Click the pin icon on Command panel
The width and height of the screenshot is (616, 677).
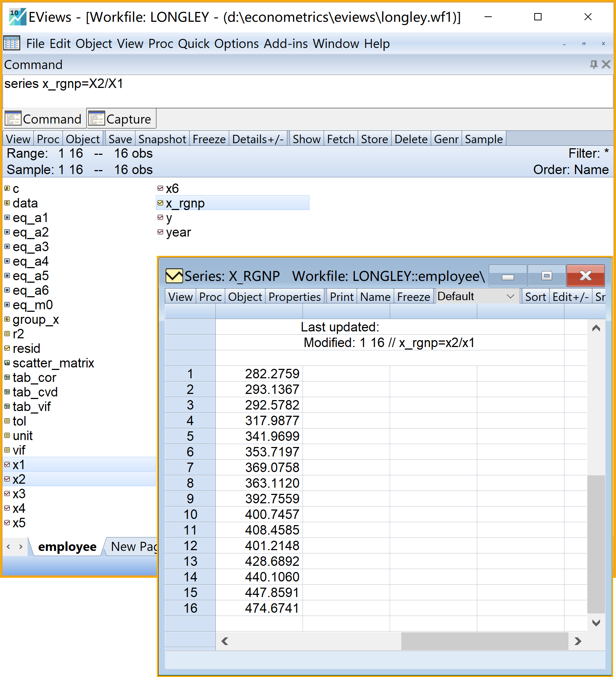coord(593,65)
